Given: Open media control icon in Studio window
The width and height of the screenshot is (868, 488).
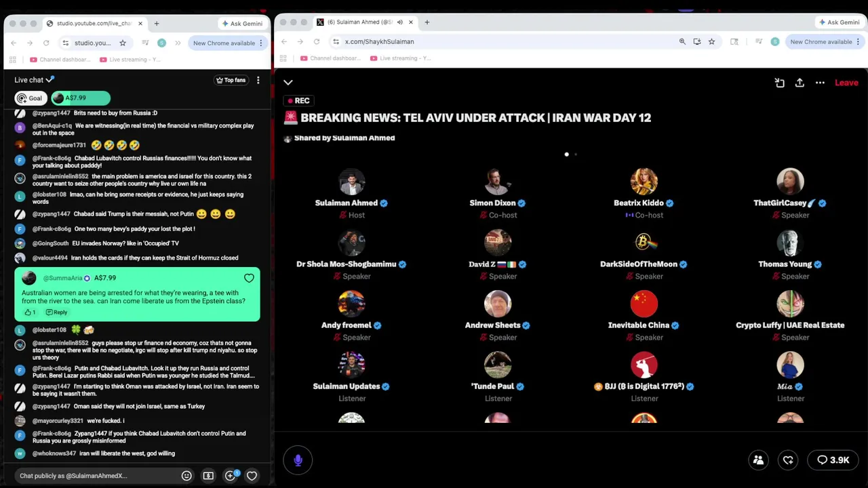Looking at the screenshot, I should 145,43.
